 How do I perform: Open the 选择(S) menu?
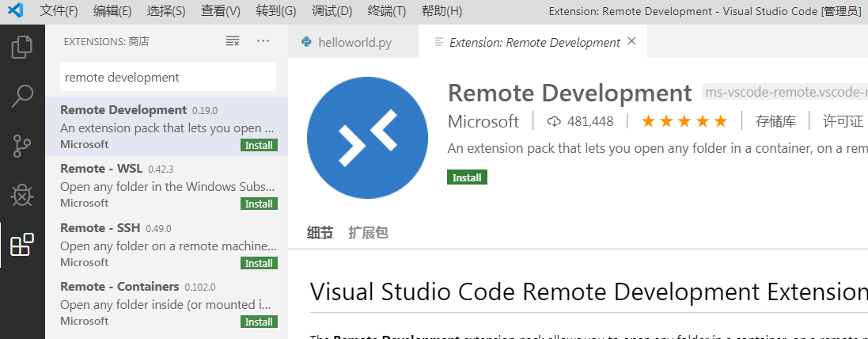166,11
